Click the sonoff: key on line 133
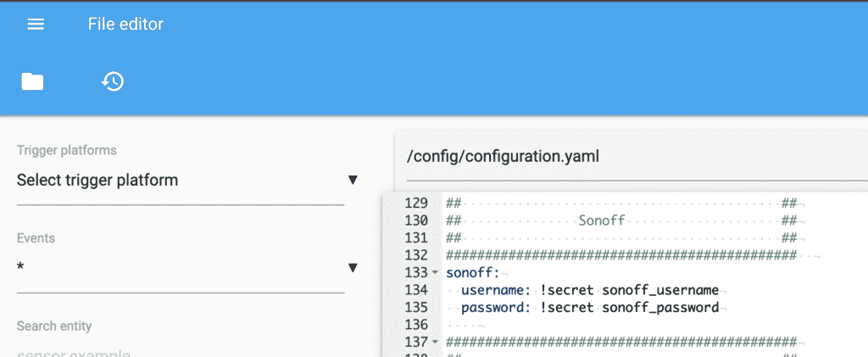The image size is (868, 357). pyautogui.click(x=473, y=273)
